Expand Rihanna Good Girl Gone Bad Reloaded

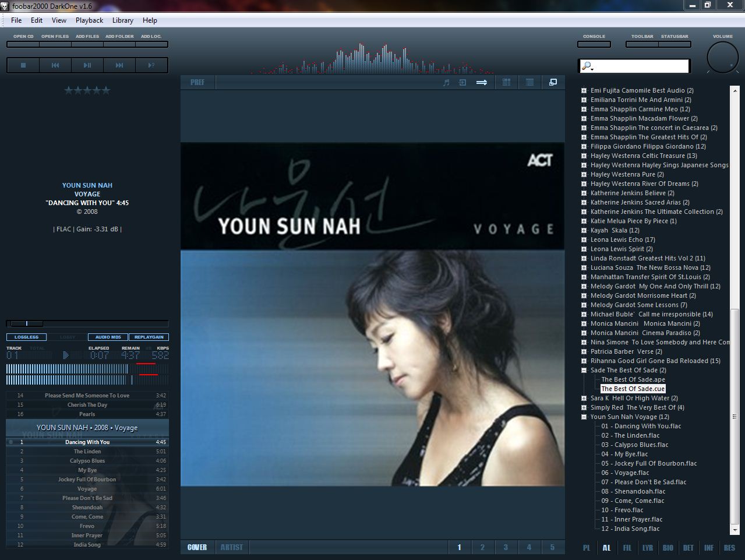pyautogui.click(x=584, y=361)
